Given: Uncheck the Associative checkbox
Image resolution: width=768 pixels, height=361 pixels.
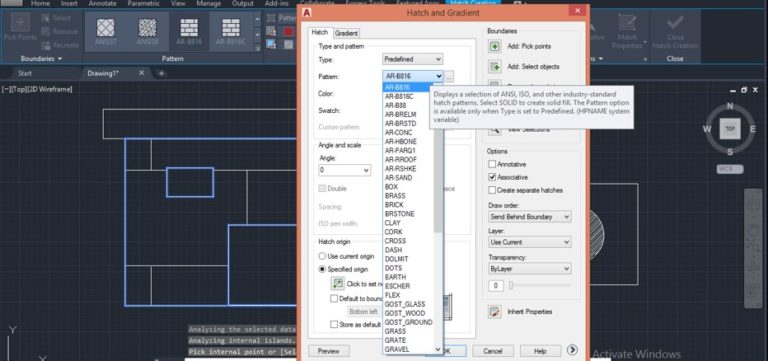Looking at the screenshot, I should [492, 177].
